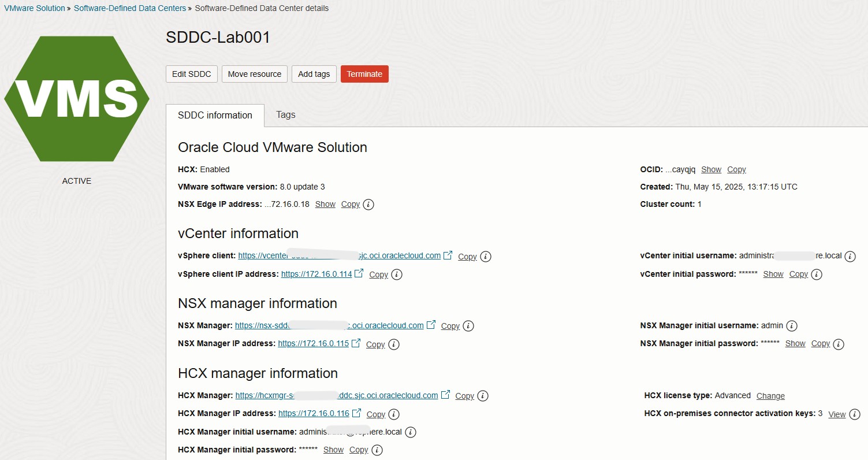Open the NSX Manager URL link

[x=329, y=325]
